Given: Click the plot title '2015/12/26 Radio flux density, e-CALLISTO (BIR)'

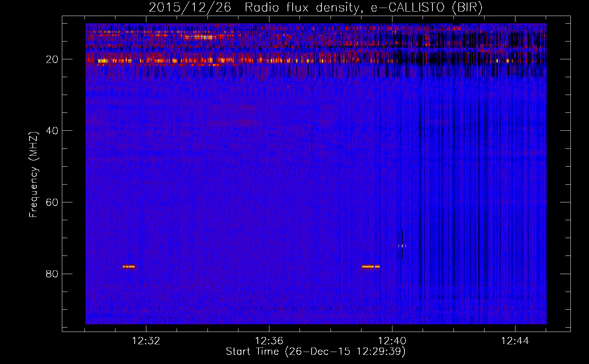Looking at the screenshot, I should click(316, 7).
